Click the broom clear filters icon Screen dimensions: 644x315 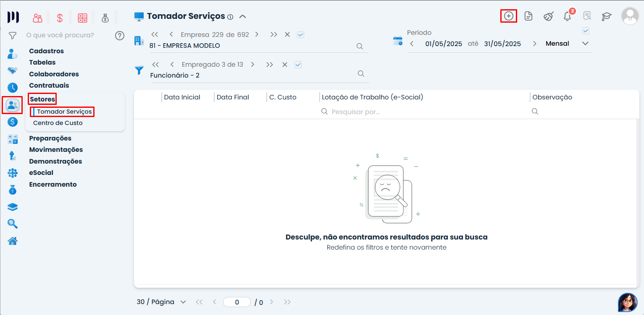(548, 16)
